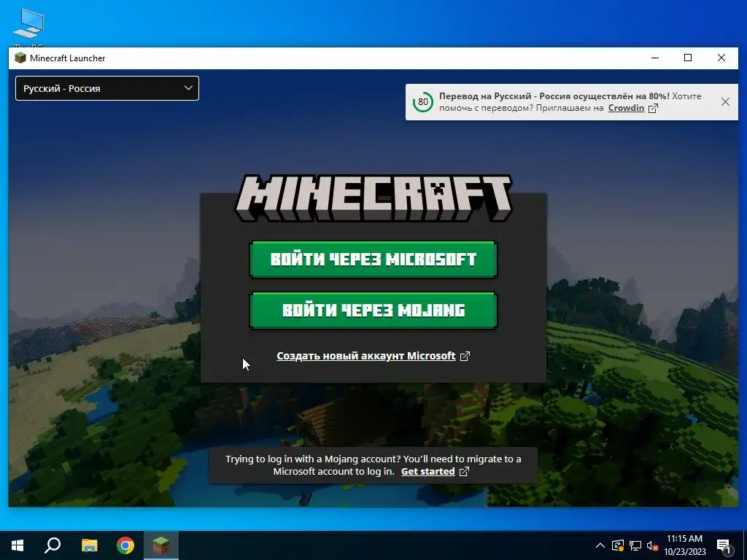Close the Minecraft Launcher window
747x560 pixels.
pyautogui.click(x=721, y=58)
